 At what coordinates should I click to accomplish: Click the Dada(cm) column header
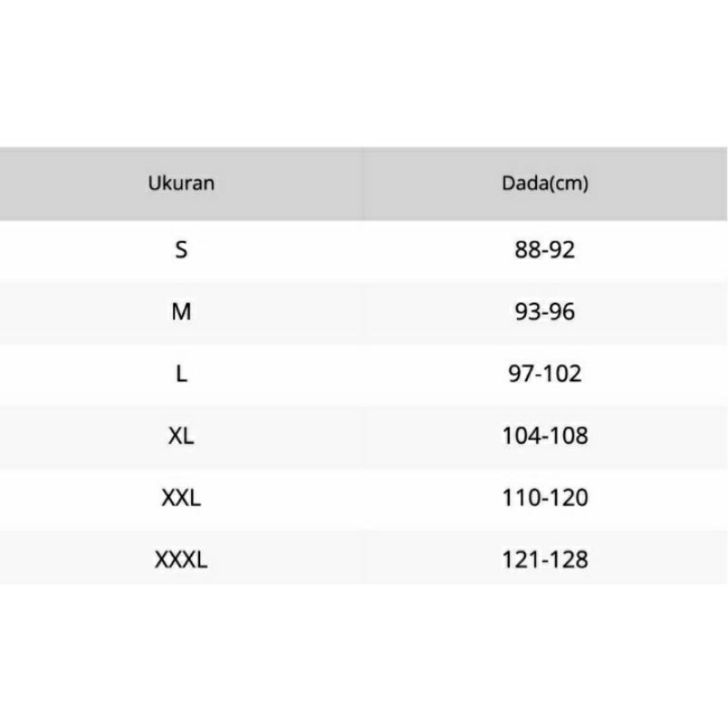tap(545, 183)
